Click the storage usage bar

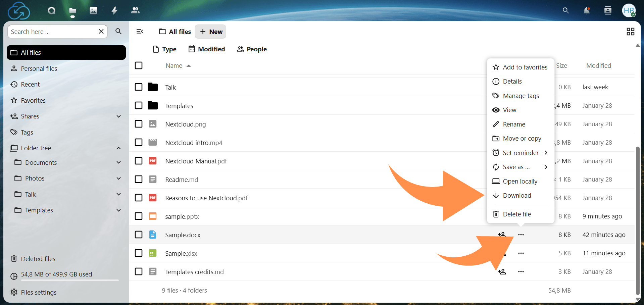tap(64, 281)
